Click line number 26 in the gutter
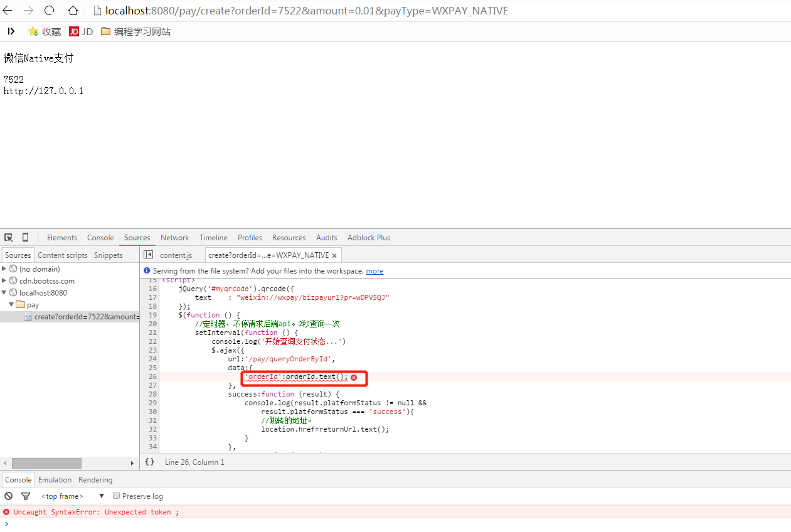 (x=152, y=376)
